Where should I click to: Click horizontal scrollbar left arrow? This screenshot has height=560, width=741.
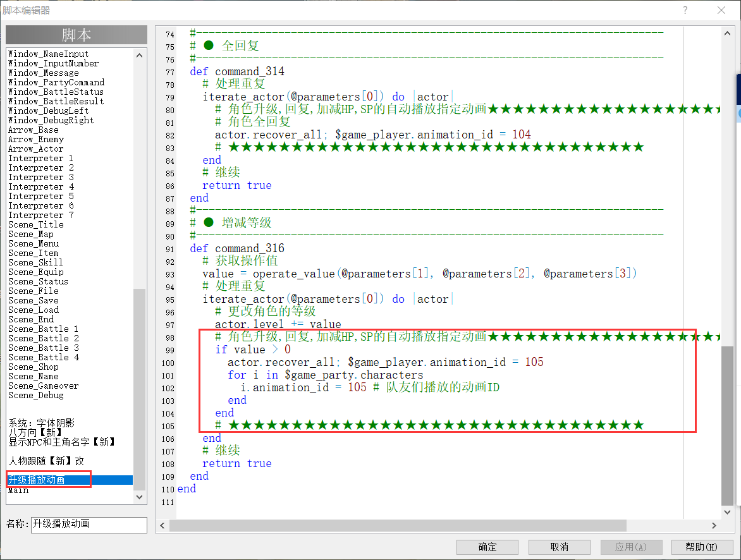(x=162, y=525)
